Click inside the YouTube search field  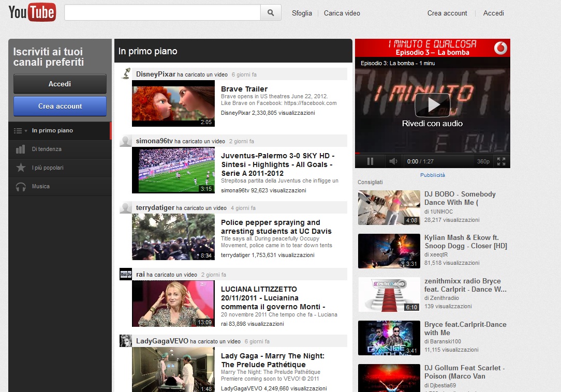[x=162, y=13]
